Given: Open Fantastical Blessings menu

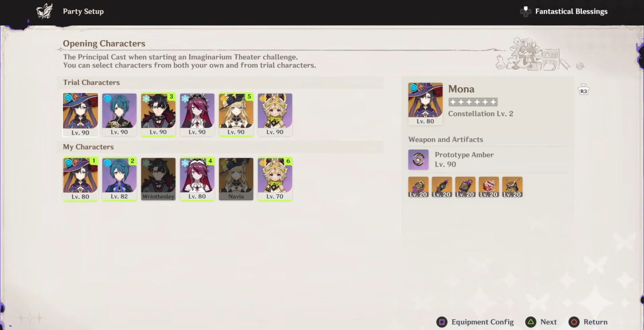Looking at the screenshot, I should (x=564, y=12).
